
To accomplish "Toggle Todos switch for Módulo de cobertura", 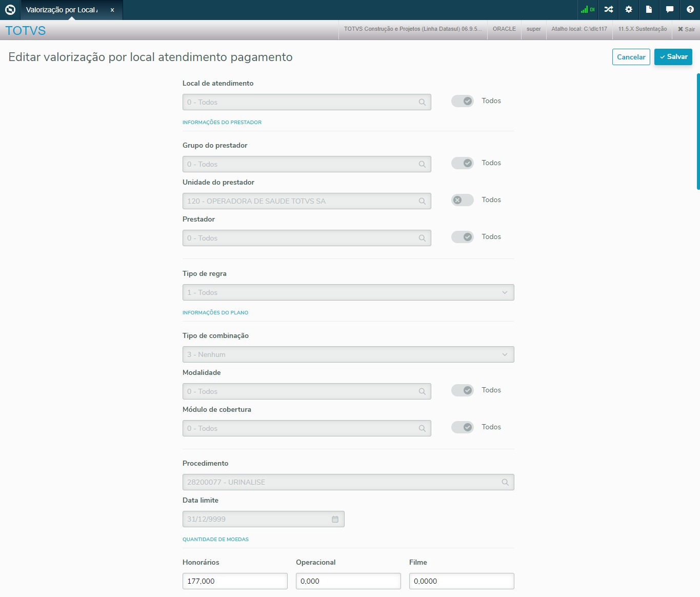I will pyautogui.click(x=463, y=427).
